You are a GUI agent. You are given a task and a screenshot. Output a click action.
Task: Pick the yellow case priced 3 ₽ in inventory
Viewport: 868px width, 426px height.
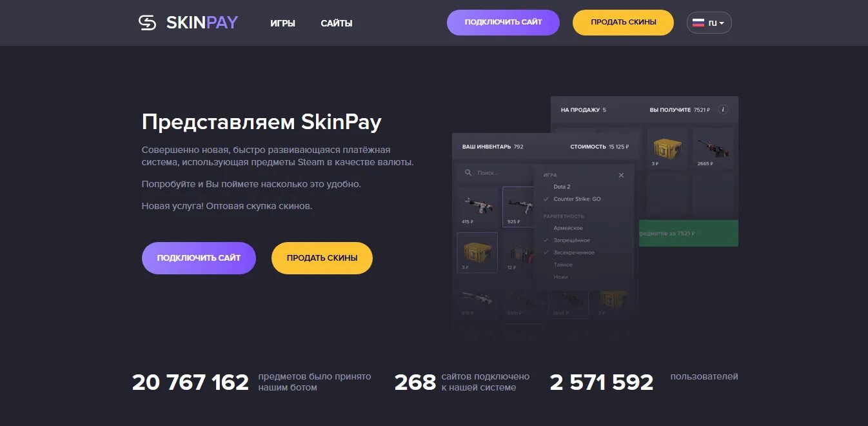click(x=477, y=252)
